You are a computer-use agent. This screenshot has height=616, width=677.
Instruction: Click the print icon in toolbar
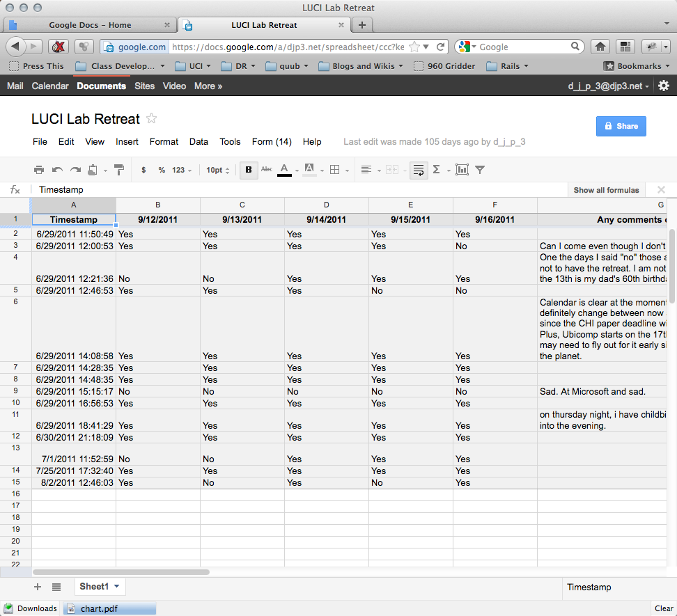click(39, 170)
